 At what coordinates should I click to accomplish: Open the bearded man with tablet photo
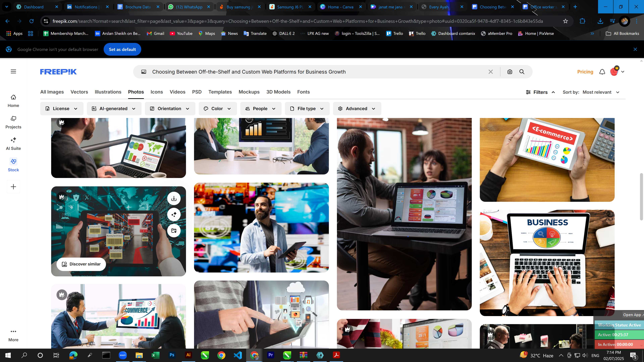pyautogui.click(x=261, y=228)
